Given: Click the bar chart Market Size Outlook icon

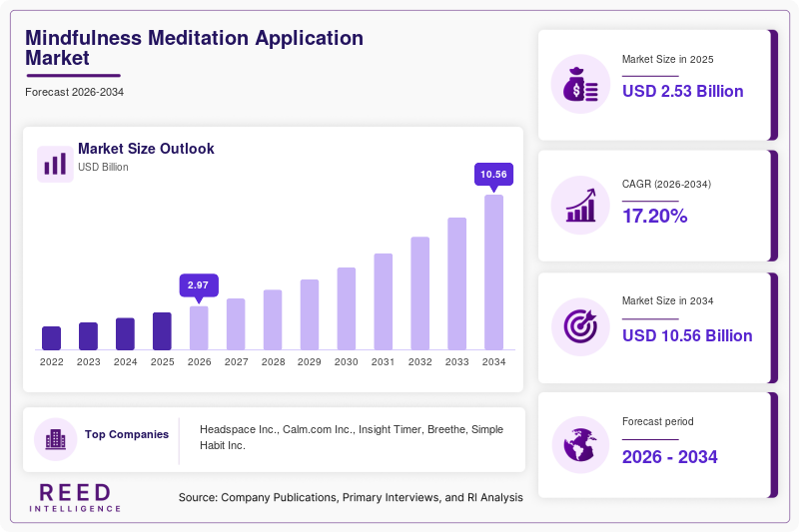Looking at the screenshot, I should [55, 164].
